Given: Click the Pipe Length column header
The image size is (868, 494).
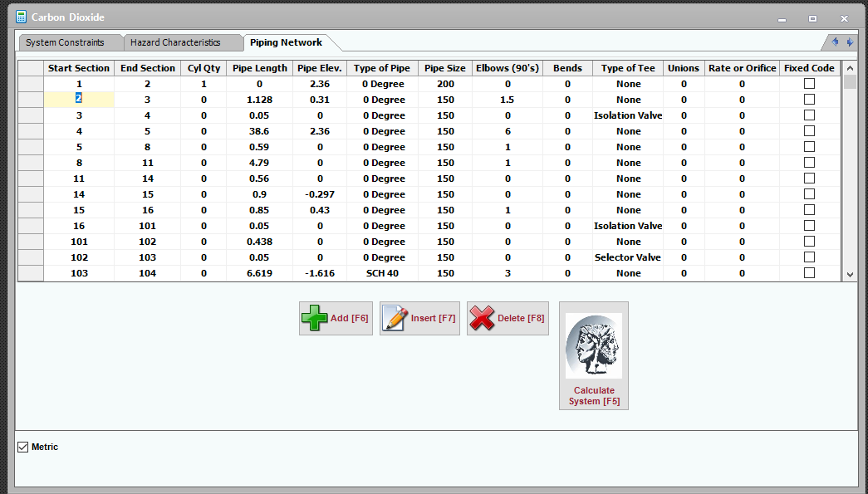Looking at the screenshot, I should point(259,68).
